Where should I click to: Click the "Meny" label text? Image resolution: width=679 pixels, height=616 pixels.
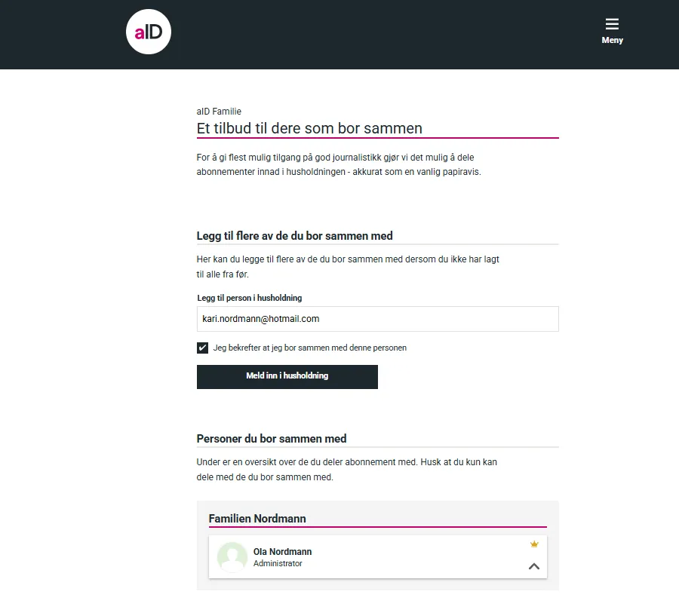pyautogui.click(x=612, y=41)
